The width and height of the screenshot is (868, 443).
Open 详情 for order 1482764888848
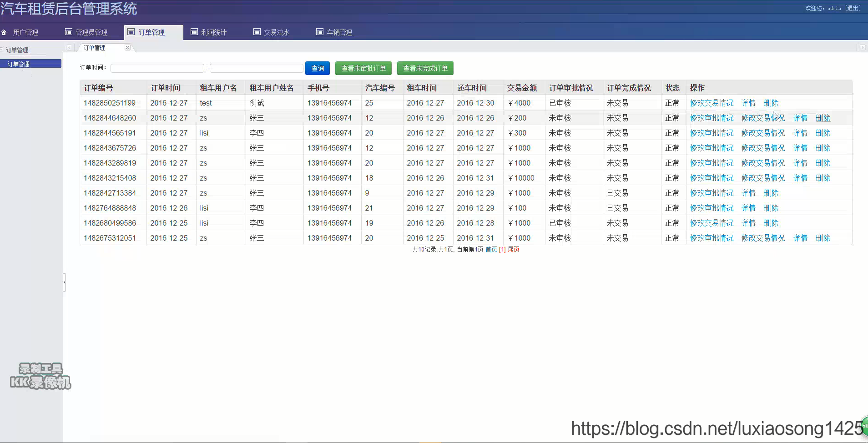tap(748, 208)
